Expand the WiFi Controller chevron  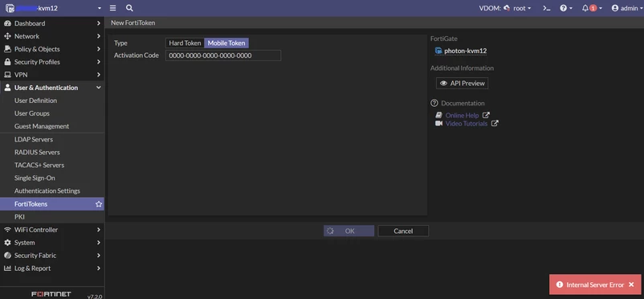pyautogui.click(x=99, y=230)
